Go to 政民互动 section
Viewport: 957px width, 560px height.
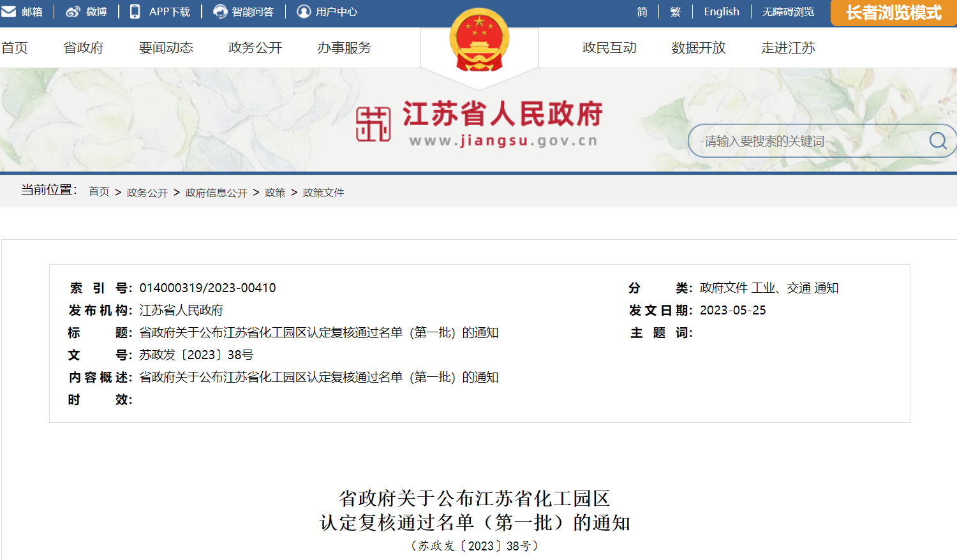pos(609,48)
